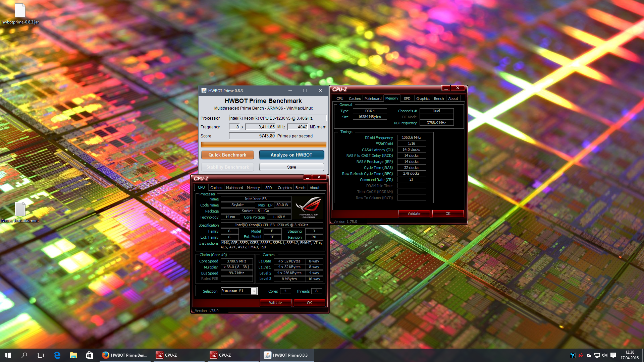The image size is (644, 362).
Task: Click NB Frequency value 3788.9 MHz
Action: tap(436, 123)
